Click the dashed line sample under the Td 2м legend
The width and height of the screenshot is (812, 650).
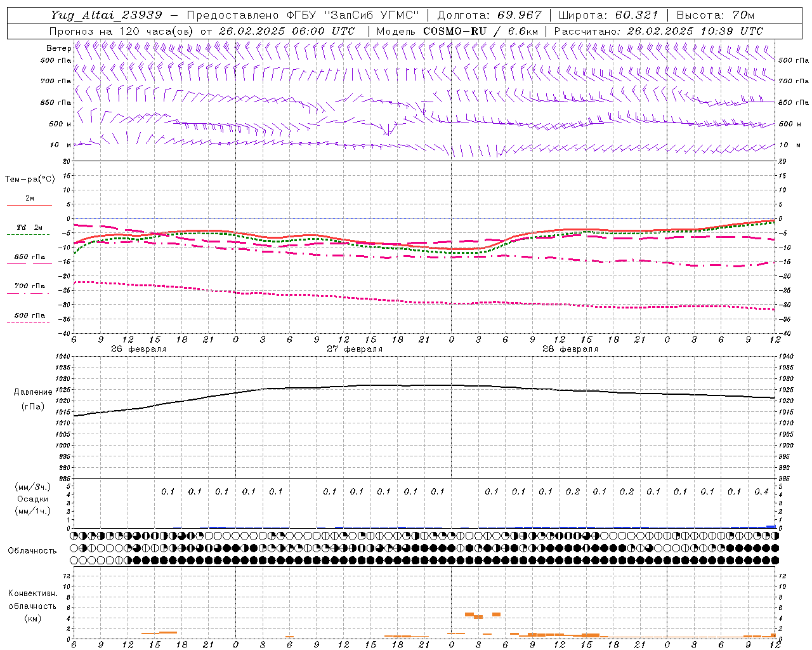coord(29,235)
